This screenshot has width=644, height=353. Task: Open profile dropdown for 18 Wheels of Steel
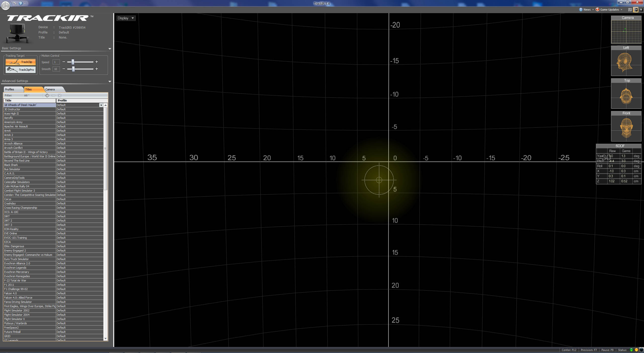click(x=101, y=105)
